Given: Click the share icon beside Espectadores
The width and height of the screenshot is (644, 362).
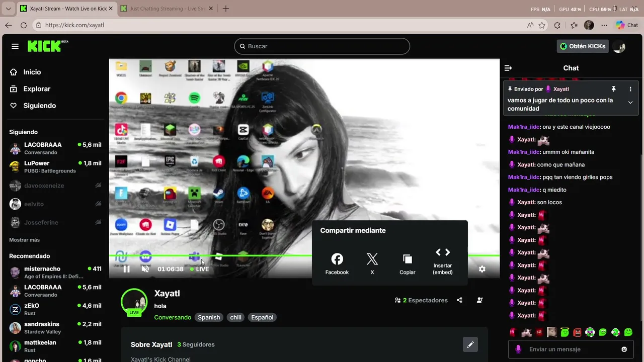Looking at the screenshot, I should click(x=459, y=300).
